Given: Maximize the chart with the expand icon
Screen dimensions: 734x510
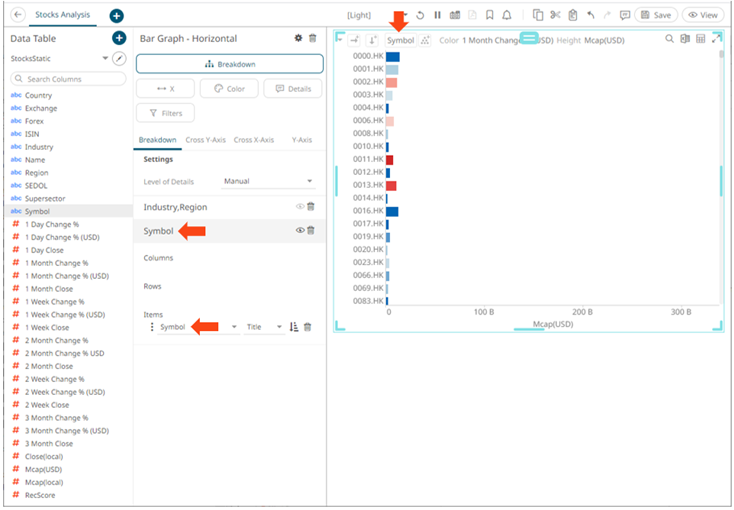Looking at the screenshot, I should tap(716, 39).
